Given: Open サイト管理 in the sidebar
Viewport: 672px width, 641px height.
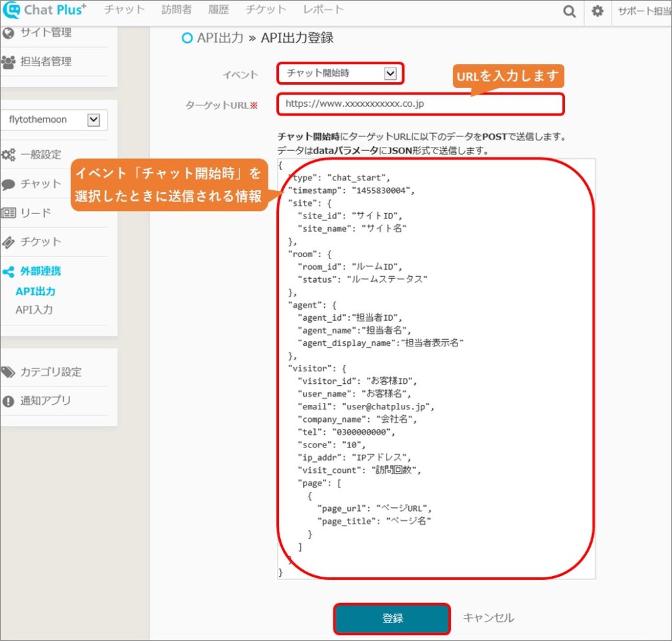Looking at the screenshot, I should click(x=46, y=33).
